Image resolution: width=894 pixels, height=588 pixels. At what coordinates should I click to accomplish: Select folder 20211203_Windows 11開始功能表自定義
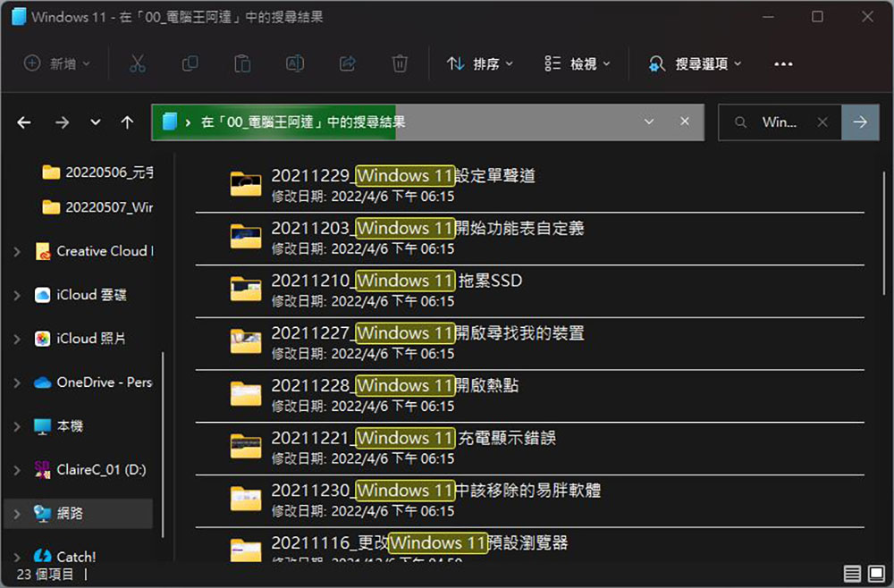click(x=529, y=239)
